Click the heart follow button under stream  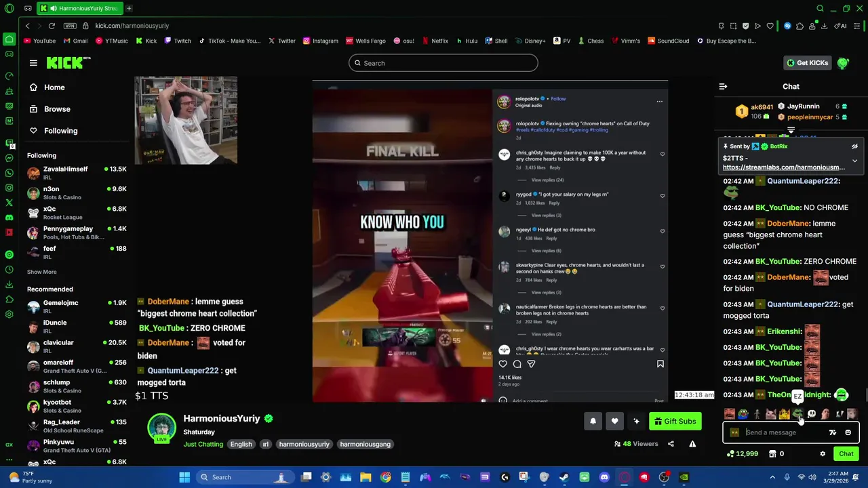coord(614,422)
